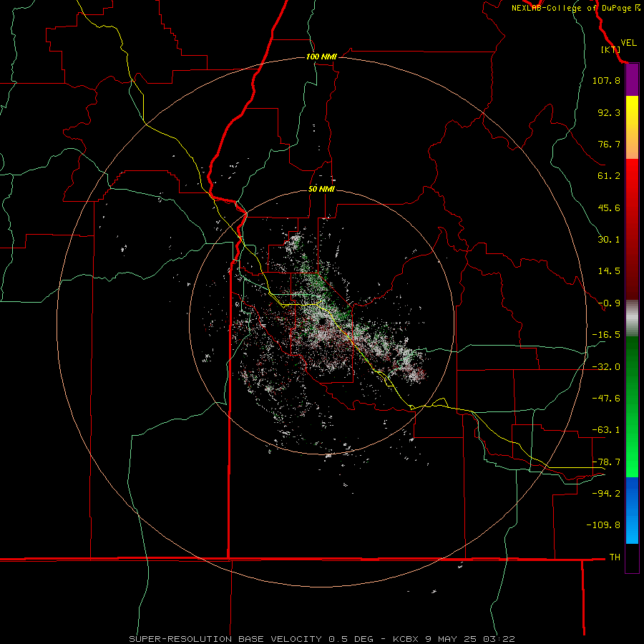Click the -109.8 velocity scale value

point(603,525)
